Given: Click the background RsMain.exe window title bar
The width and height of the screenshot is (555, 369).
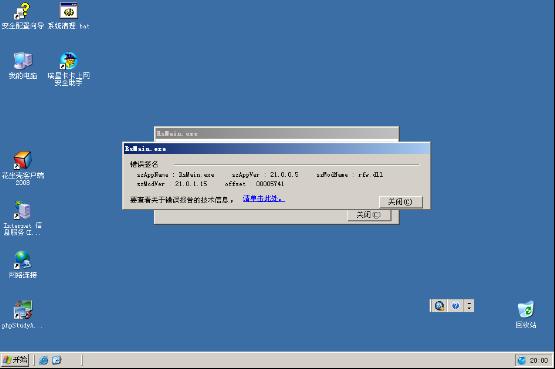Looking at the screenshot, I should 276,133.
